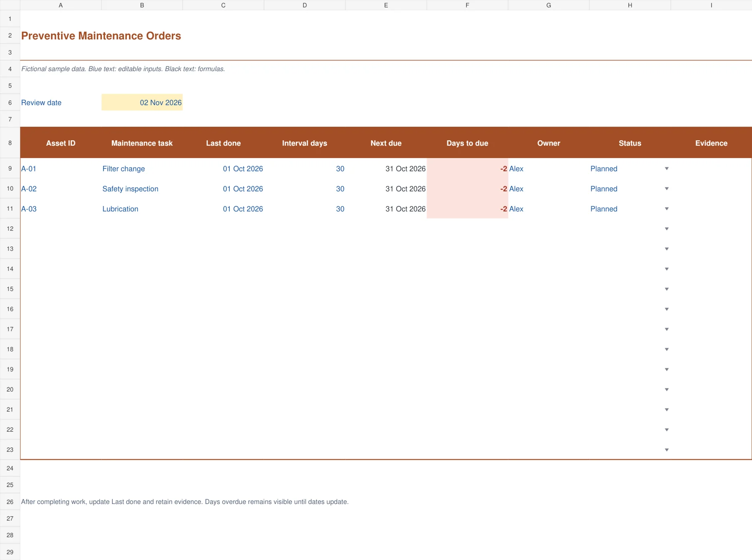752x560 pixels.
Task: Expand the Status dropdown in row 23
Action: click(x=667, y=450)
